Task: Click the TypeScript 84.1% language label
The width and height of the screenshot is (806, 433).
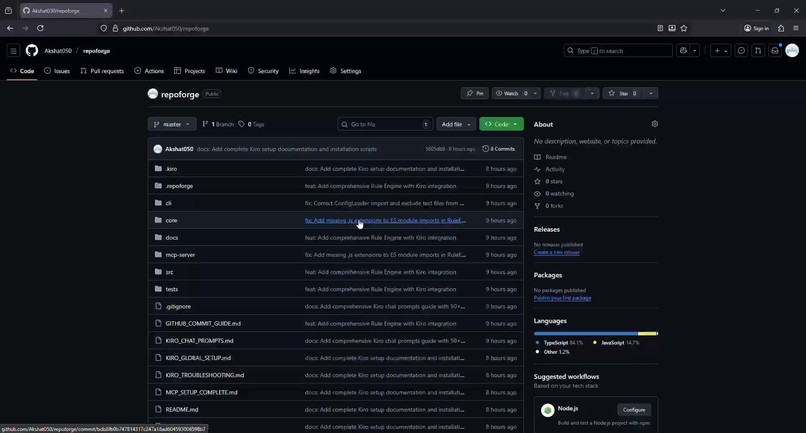Action: pyautogui.click(x=559, y=343)
